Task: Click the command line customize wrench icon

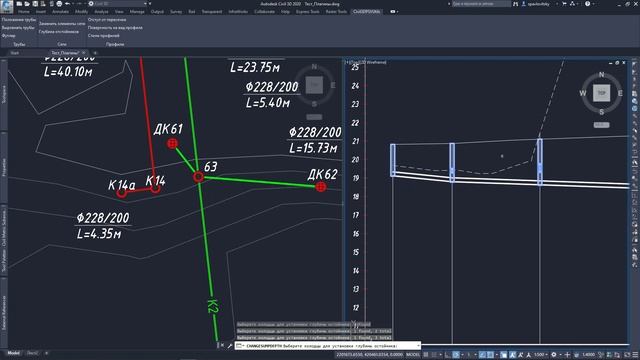Action: point(230,346)
